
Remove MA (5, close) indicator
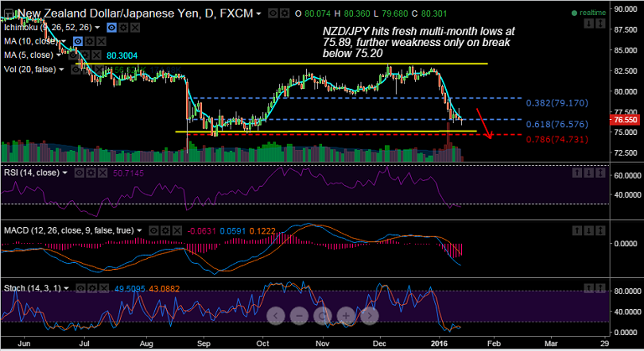pyautogui.click(x=96, y=55)
